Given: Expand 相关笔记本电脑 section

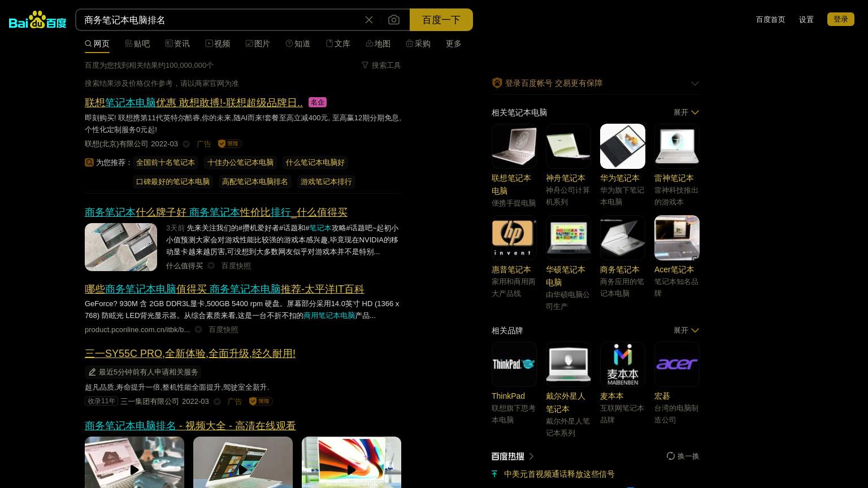Looking at the screenshot, I should pyautogui.click(x=686, y=112).
